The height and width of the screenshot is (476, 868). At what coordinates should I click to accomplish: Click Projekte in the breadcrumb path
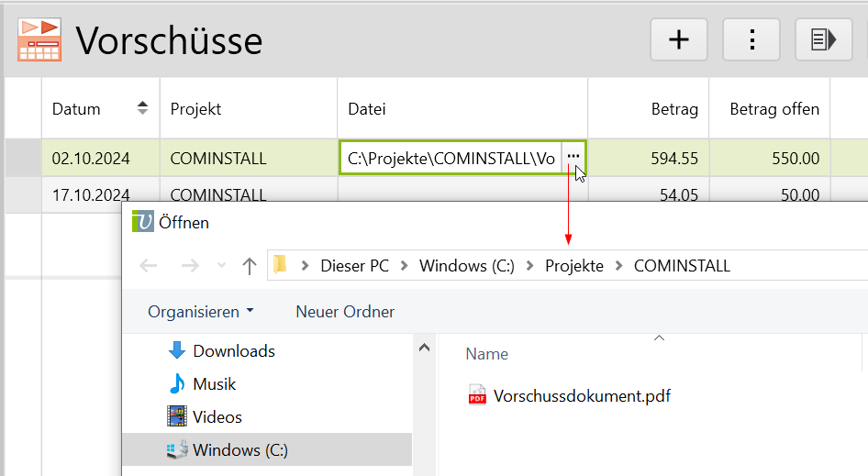click(574, 266)
